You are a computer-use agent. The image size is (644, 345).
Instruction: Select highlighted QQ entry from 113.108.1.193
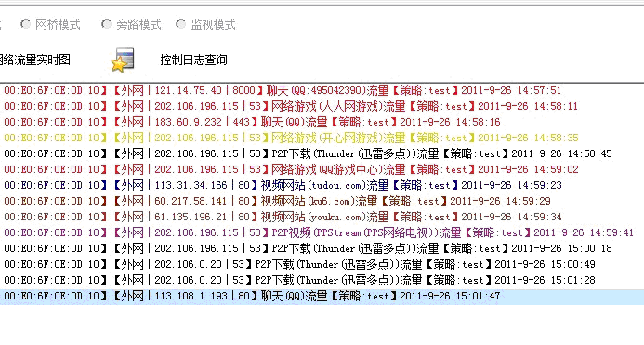[x=322, y=297]
